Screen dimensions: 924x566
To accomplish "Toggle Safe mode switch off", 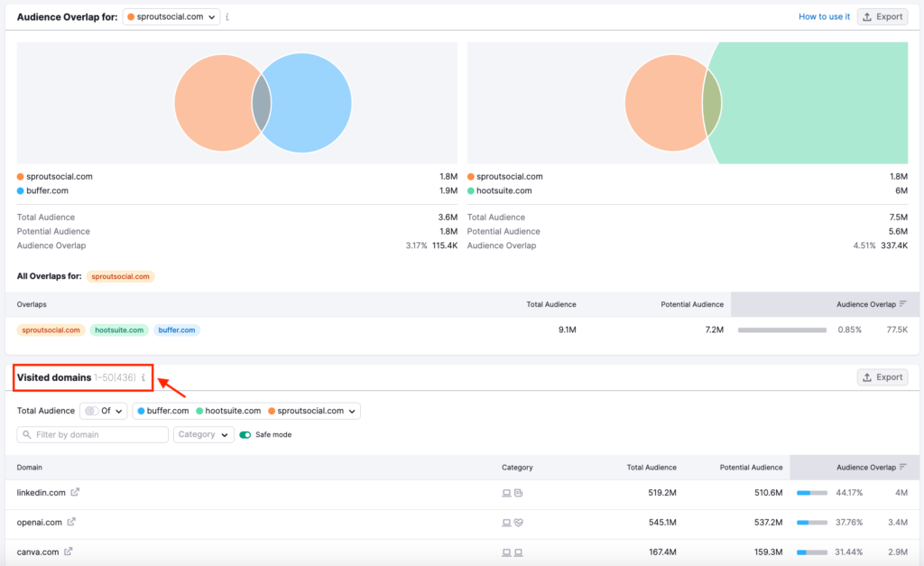I will [x=245, y=435].
